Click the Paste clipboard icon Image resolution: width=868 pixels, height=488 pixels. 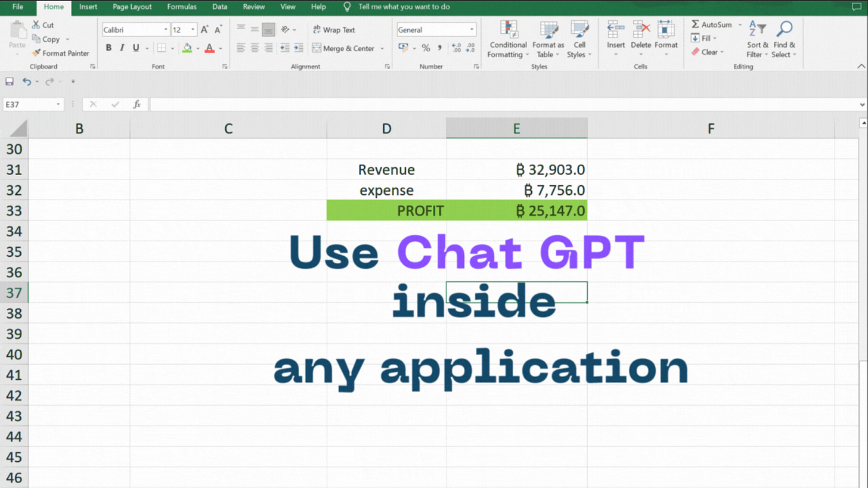[x=17, y=30]
